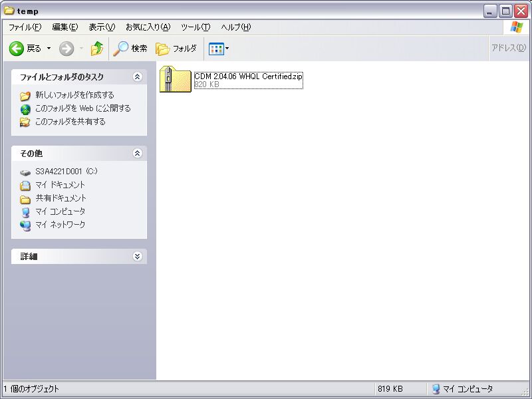
Task: Click the shared documents folder icon
Action: click(25, 199)
